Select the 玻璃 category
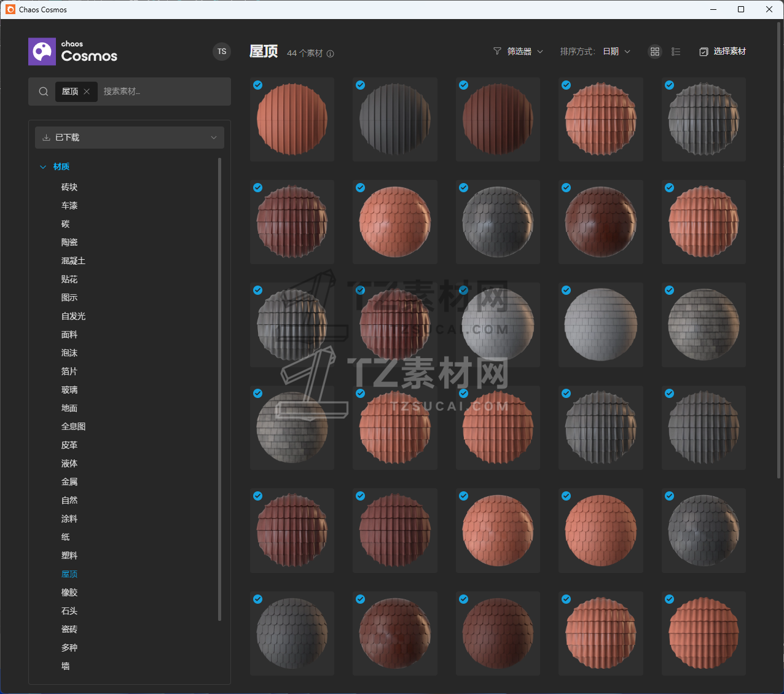784x694 pixels. pyautogui.click(x=69, y=390)
